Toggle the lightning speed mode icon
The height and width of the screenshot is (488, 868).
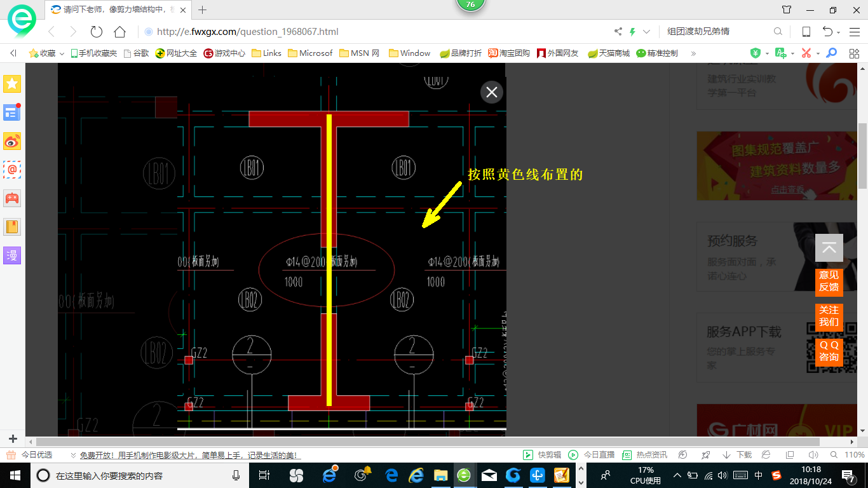click(632, 32)
